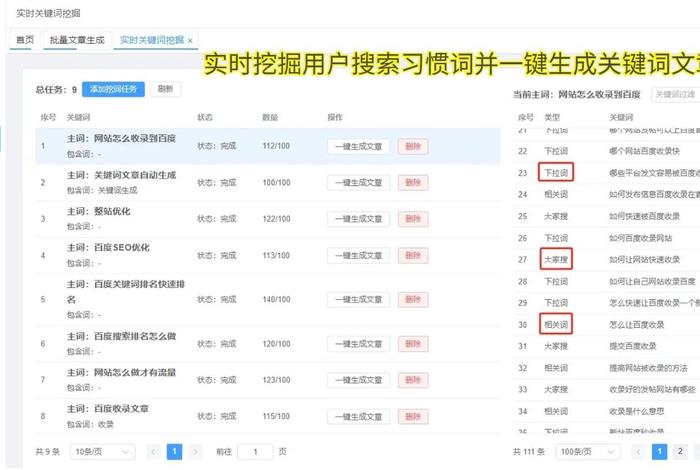The width and height of the screenshot is (700, 470).
Task: Click keyword 如何让自己网站收录百度
Action: click(652, 282)
